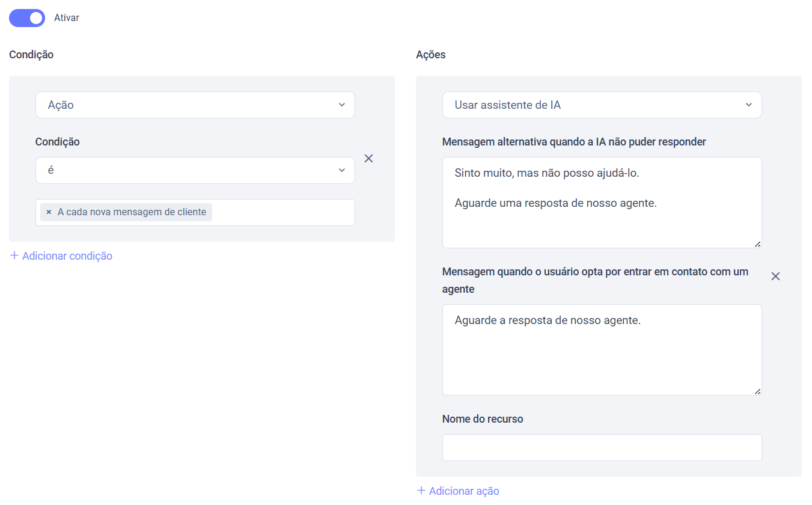Open the Usar assistente de IA dropdown
812x505 pixels.
[x=602, y=105]
